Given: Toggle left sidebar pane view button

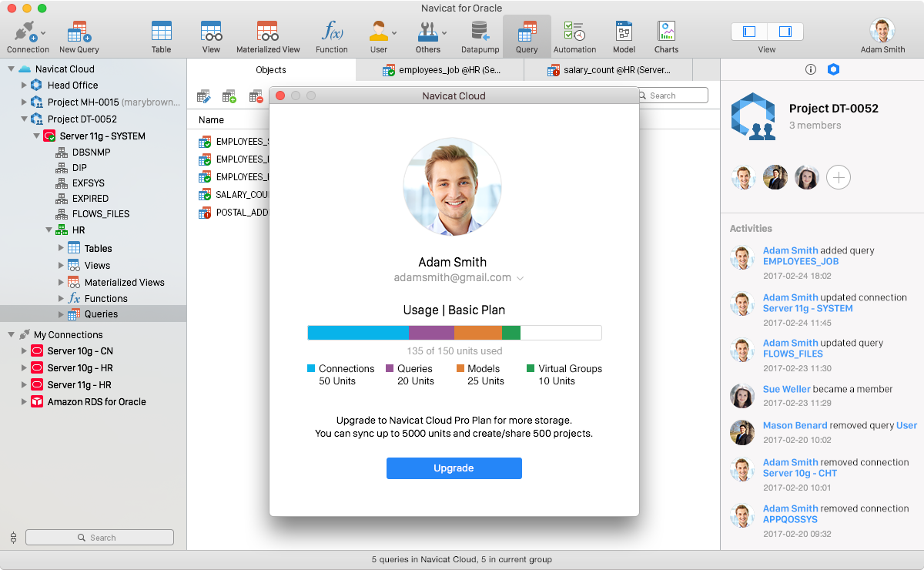Looking at the screenshot, I should click(749, 32).
